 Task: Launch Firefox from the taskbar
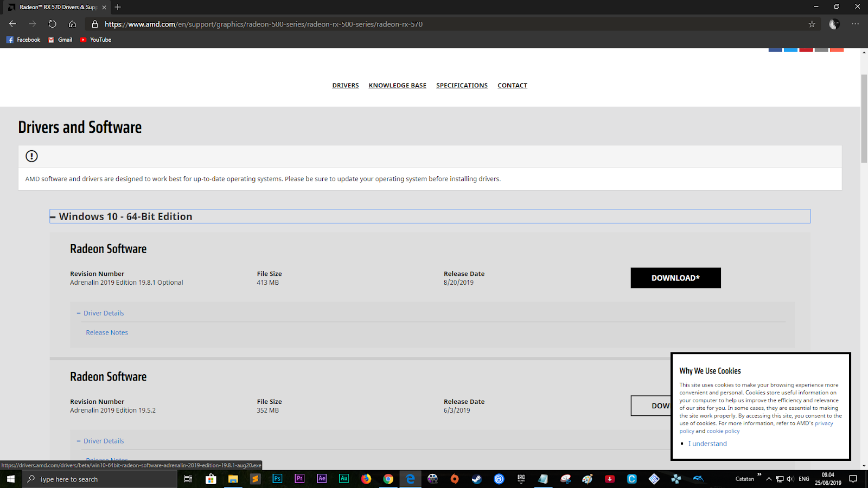366,479
